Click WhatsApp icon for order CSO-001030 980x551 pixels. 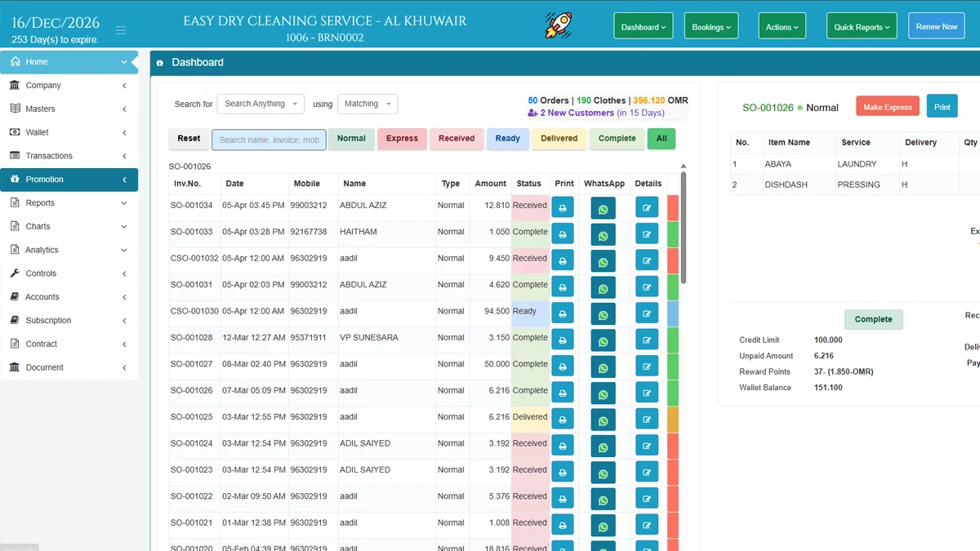(x=603, y=315)
